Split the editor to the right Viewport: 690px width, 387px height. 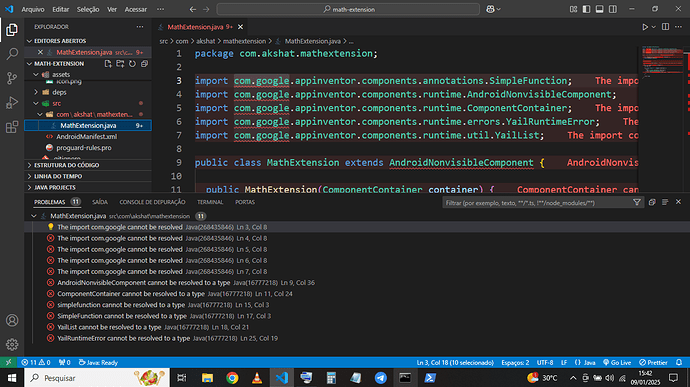tap(665, 27)
